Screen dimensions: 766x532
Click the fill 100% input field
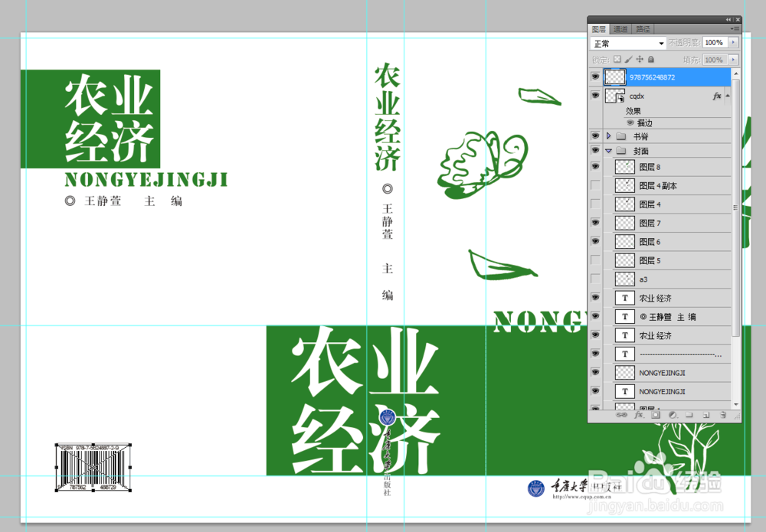pyautogui.click(x=715, y=60)
